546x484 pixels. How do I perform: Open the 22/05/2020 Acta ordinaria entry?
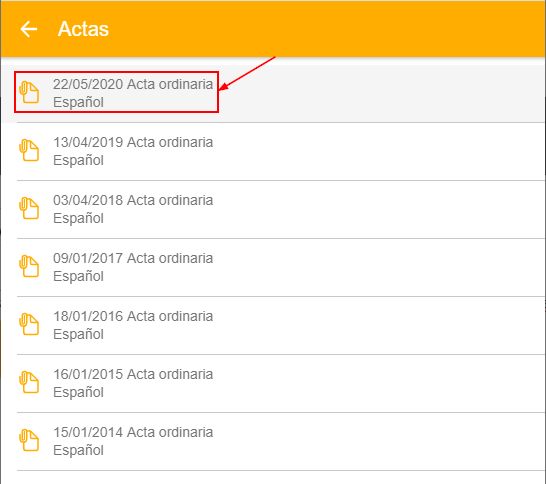tap(273, 93)
